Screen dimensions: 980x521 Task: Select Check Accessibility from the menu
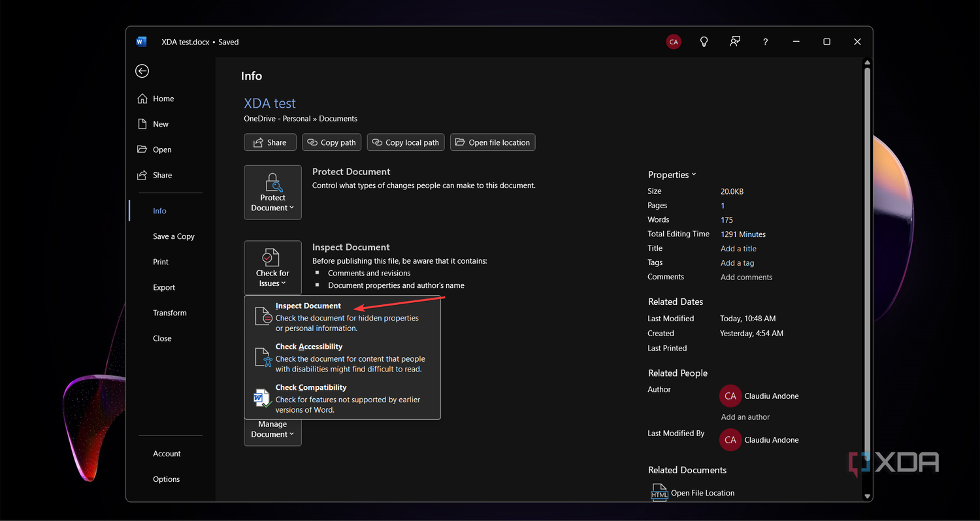[342, 358]
